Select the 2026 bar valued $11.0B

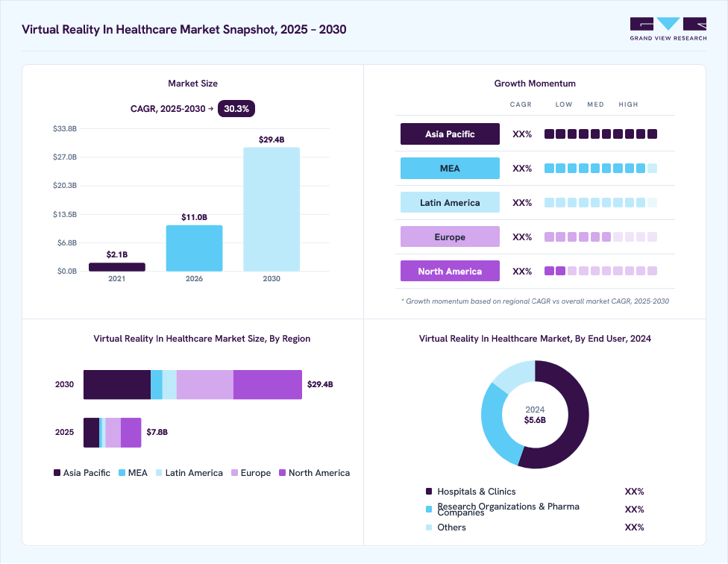pyautogui.click(x=194, y=248)
